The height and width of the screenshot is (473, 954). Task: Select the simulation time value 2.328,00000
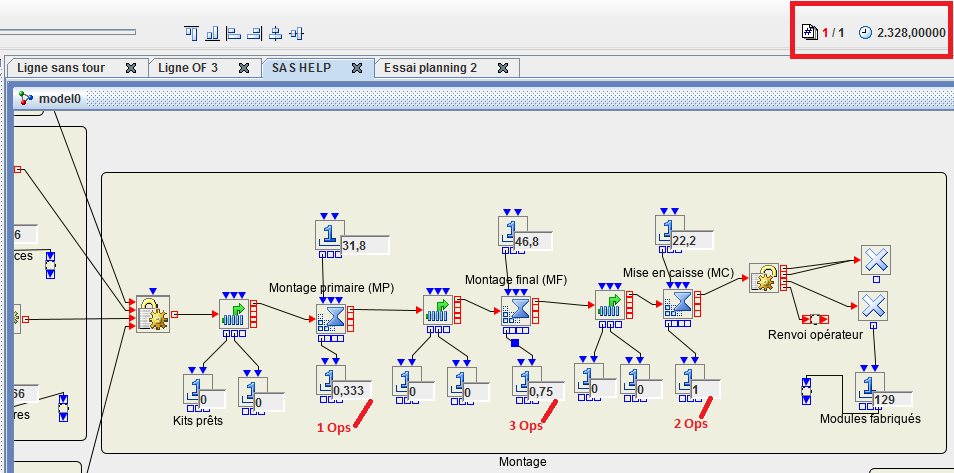(x=911, y=33)
